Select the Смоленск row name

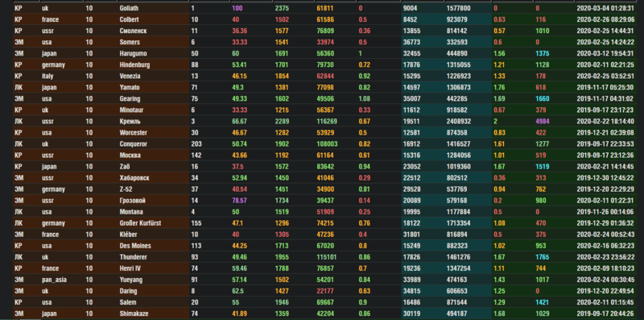tap(133, 31)
